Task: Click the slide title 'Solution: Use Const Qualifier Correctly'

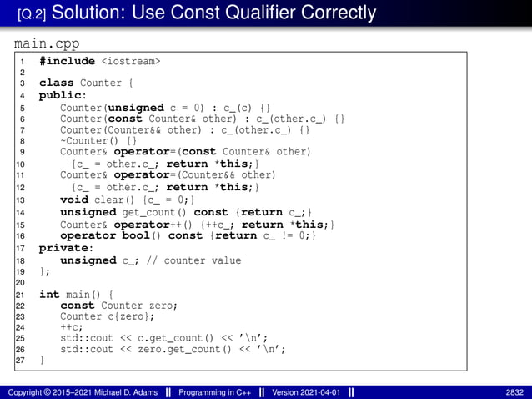Action: (213, 13)
